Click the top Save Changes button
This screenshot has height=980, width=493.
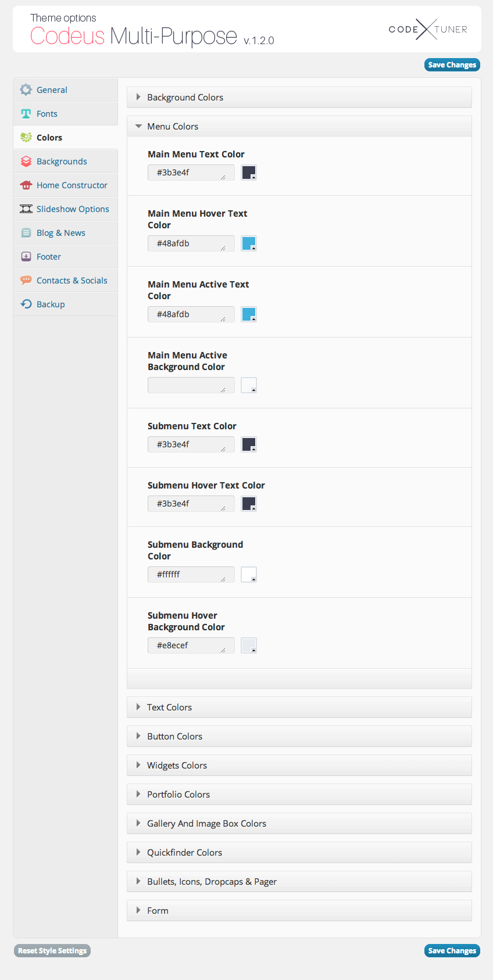pyautogui.click(x=452, y=64)
